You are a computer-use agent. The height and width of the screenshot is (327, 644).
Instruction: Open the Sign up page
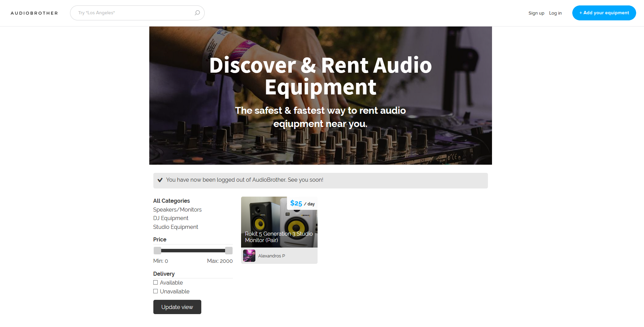coord(536,13)
